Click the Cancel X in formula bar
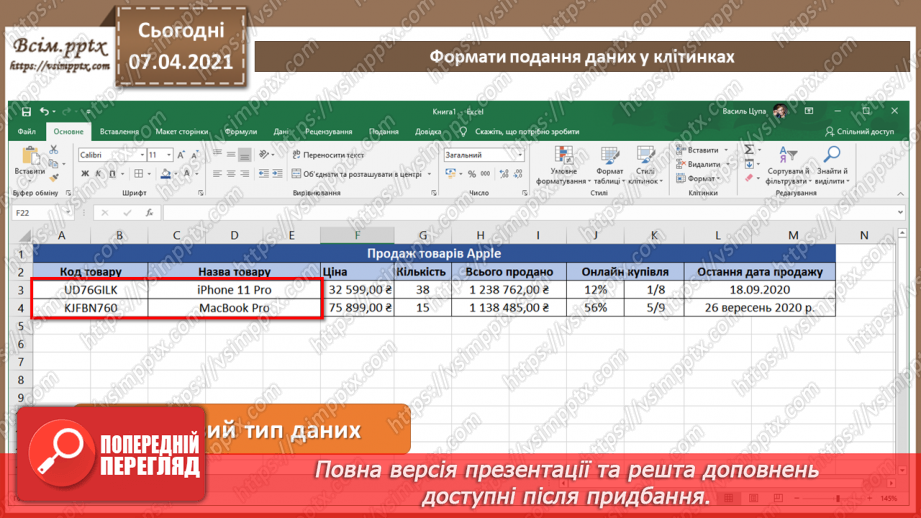This screenshot has width=921, height=518. point(105,213)
